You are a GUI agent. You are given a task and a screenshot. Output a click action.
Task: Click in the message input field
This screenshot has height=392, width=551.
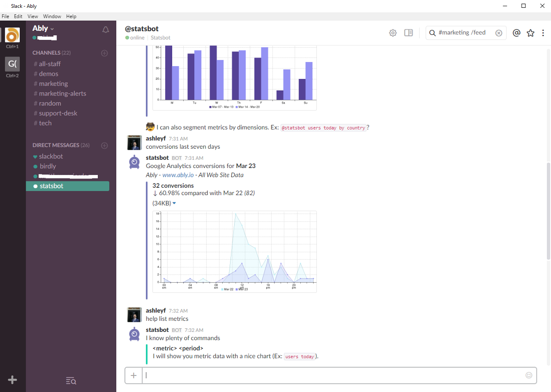click(339, 375)
